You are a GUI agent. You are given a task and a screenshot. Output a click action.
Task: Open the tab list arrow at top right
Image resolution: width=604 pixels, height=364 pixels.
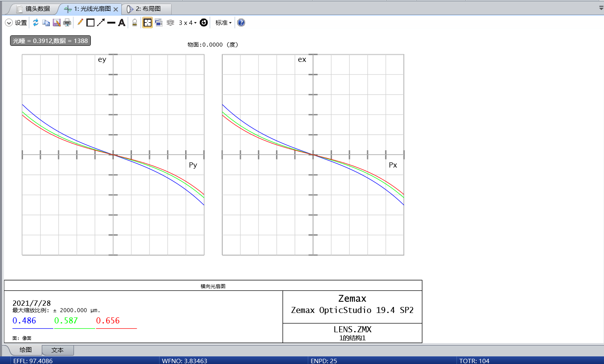(x=601, y=8)
